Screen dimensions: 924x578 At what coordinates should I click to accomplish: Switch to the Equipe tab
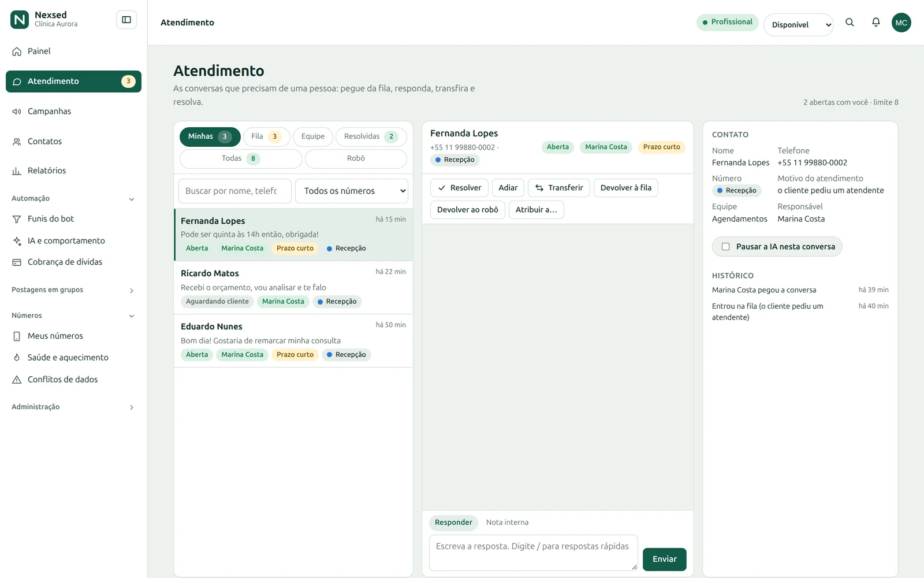pyautogui.click(x=313, y=137)
